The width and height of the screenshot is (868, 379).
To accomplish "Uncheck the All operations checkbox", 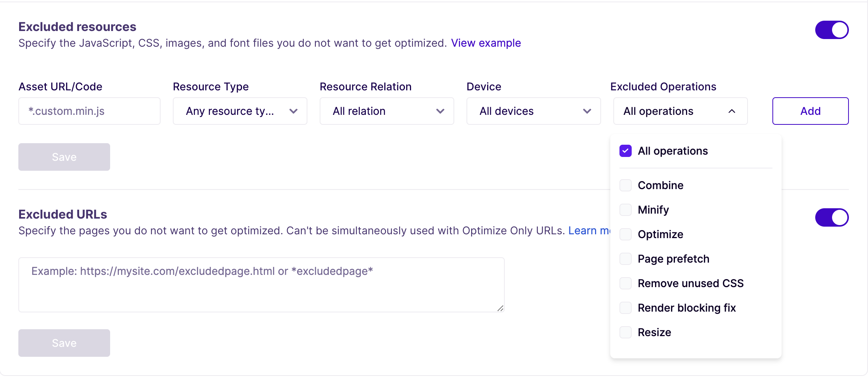I will 626,151.
